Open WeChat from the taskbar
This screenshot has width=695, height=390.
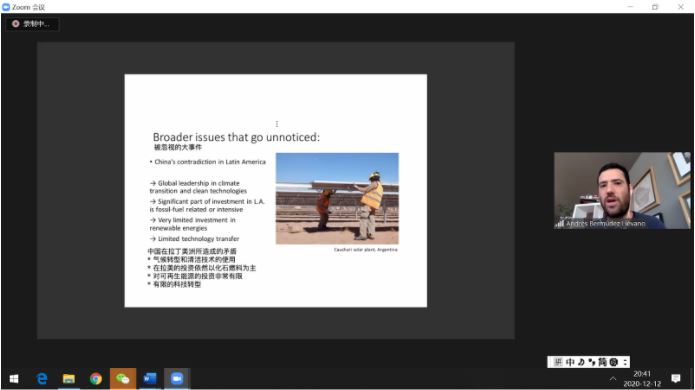coord(123,379)
